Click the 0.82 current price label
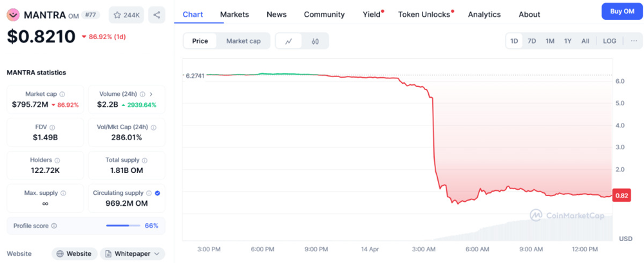This screenshot has height=263, width=644. (621, 195)
